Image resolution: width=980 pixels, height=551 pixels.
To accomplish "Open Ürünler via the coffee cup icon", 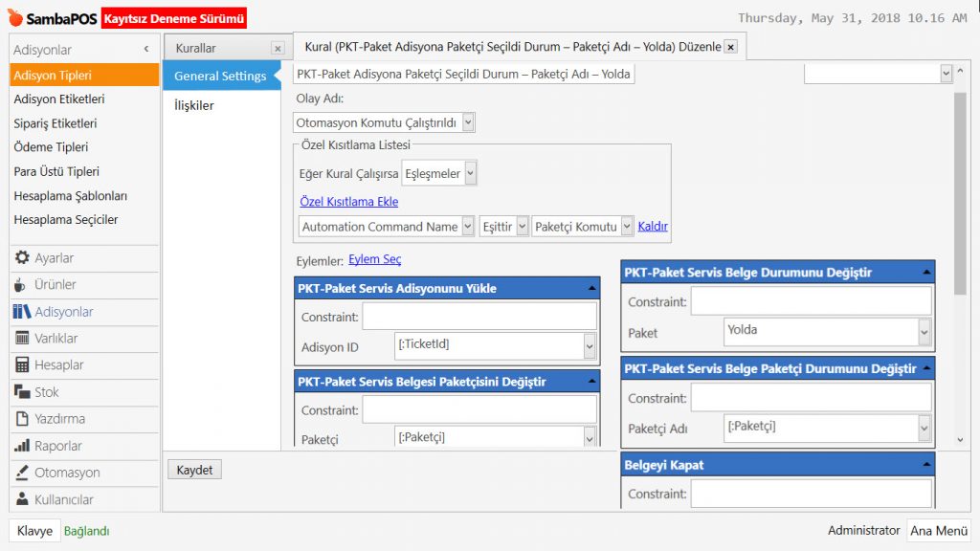I will point(21,285).
